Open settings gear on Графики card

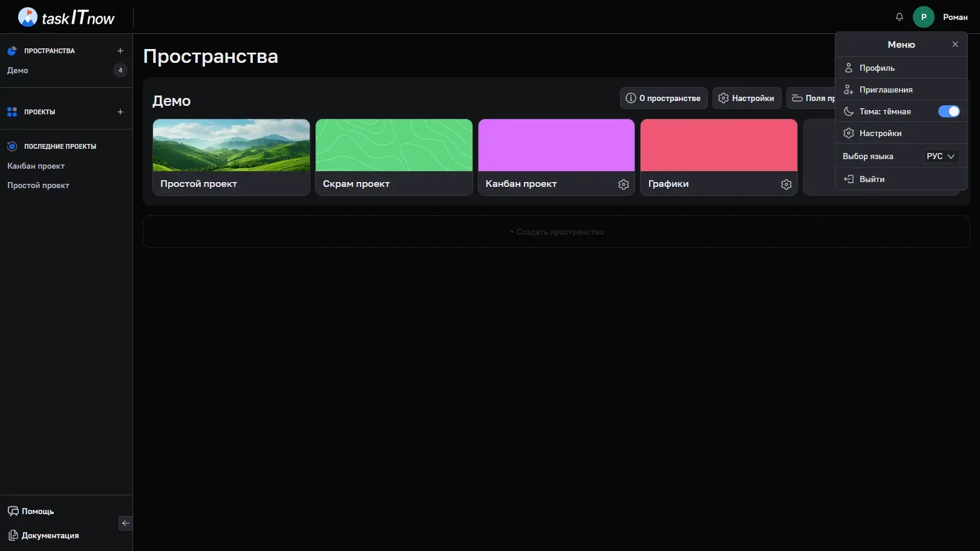pyautogui.click(x=786, y=184)
